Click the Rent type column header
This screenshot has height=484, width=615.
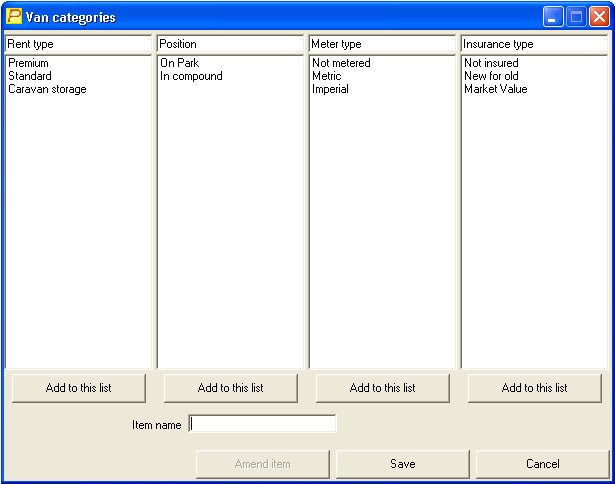[78, 44]
